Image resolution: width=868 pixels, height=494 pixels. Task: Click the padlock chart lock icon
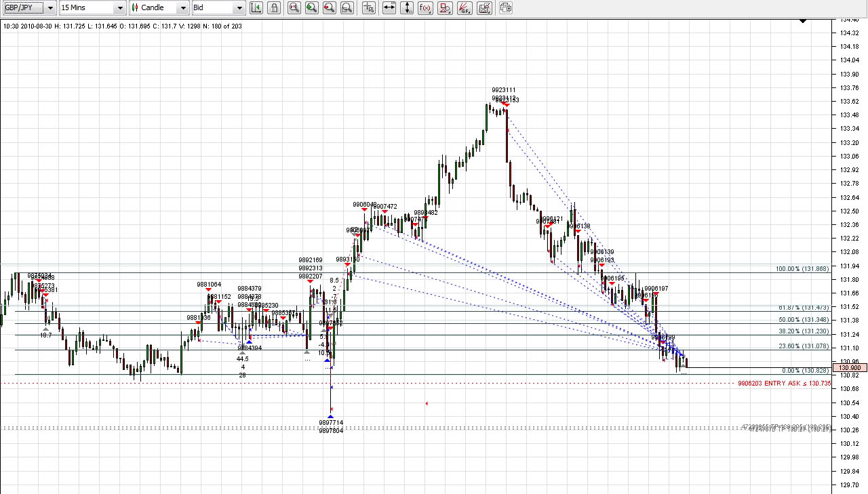(x=273, y=8)
